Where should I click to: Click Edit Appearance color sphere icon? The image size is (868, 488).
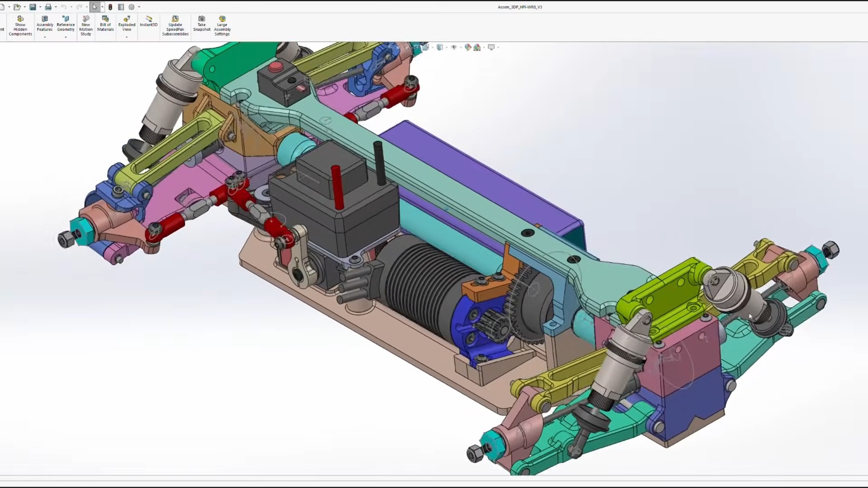click(x=468, y=47)
